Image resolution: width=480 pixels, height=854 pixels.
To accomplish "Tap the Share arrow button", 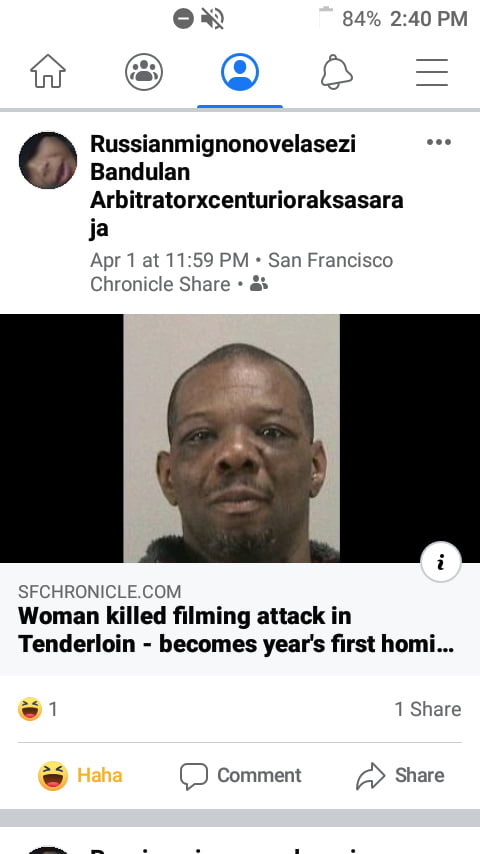I will 400,776.
